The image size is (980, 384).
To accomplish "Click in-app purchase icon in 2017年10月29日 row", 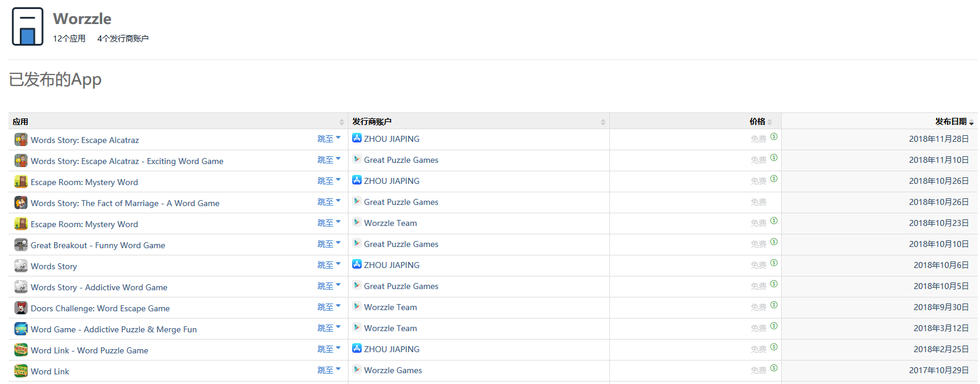I will pyautogui.click(x=774, y=368).
